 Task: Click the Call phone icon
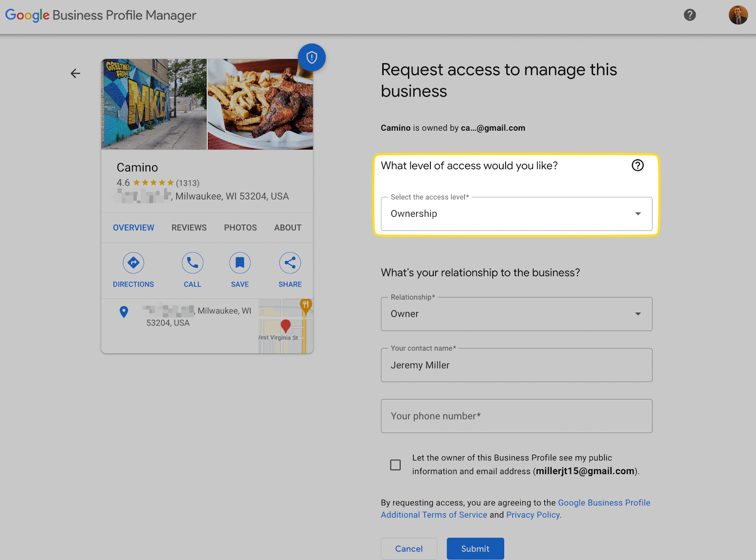(x=192, y=263)
